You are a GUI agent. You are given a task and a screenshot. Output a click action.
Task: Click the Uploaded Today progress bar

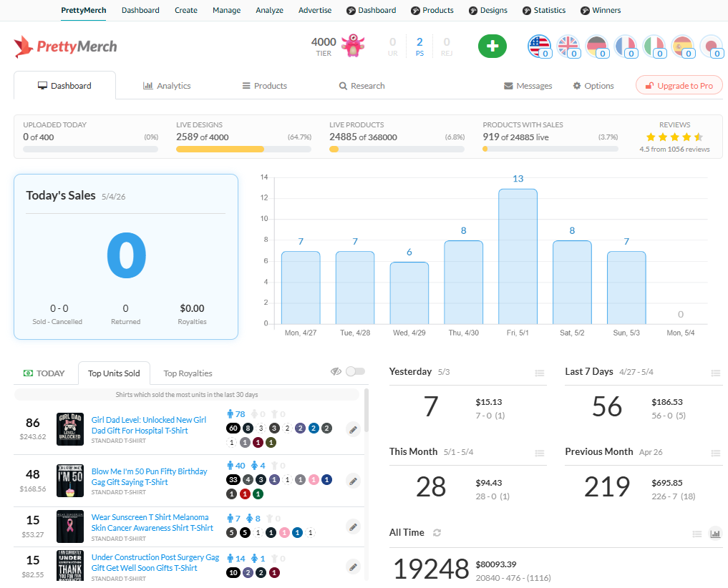[x=90, y=150]
